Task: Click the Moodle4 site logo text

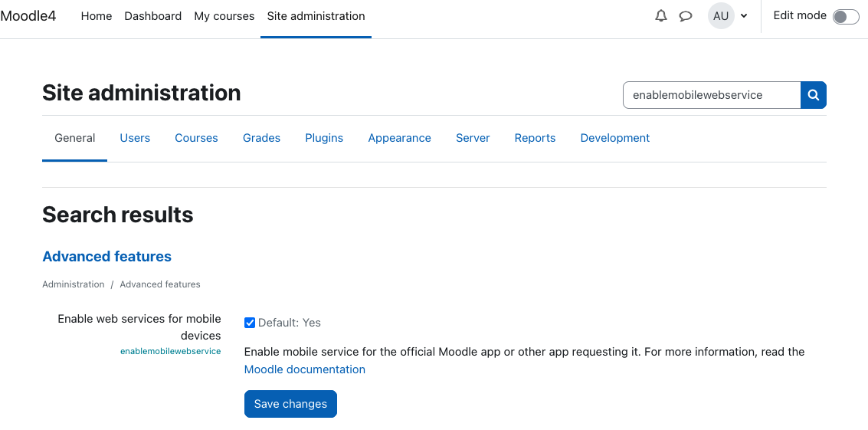Action: pos(28,15)
